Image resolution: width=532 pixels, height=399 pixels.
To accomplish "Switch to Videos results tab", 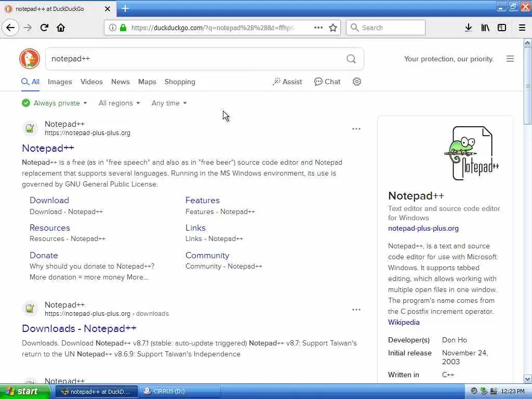I will coord(91,82).
